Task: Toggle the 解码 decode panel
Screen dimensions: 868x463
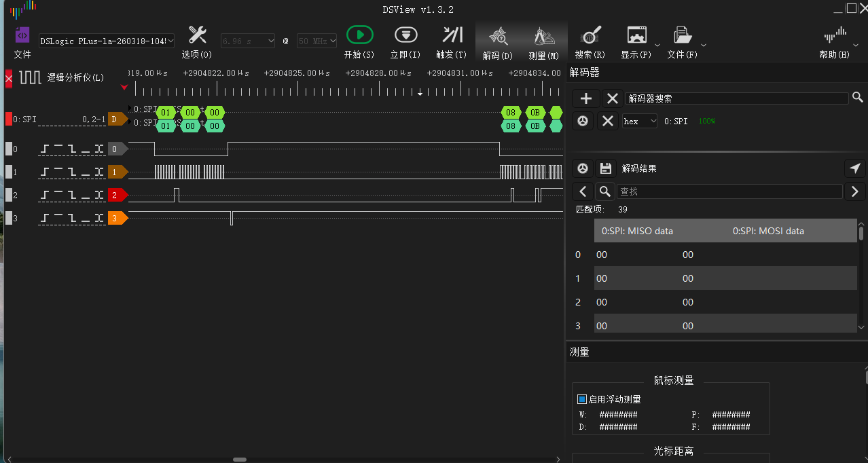Action: tap(498, 41)
